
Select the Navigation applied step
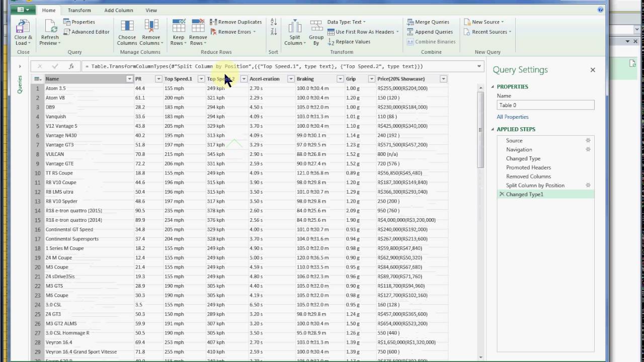click(519, 150)
